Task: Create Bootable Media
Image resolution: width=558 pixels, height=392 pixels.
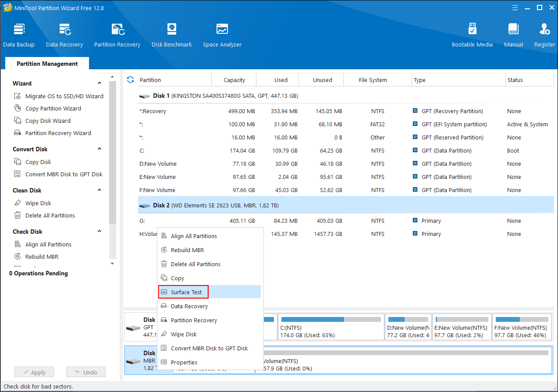Action: coord(472,36)
